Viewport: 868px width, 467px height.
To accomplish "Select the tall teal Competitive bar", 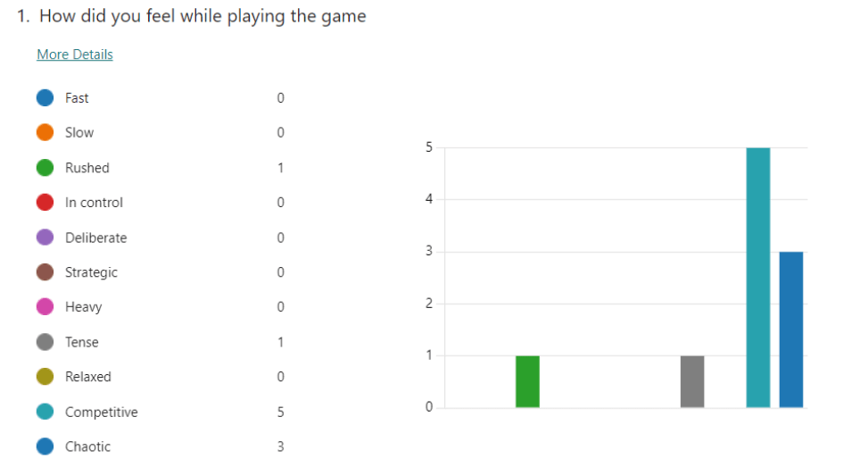I will pos(758,277).
